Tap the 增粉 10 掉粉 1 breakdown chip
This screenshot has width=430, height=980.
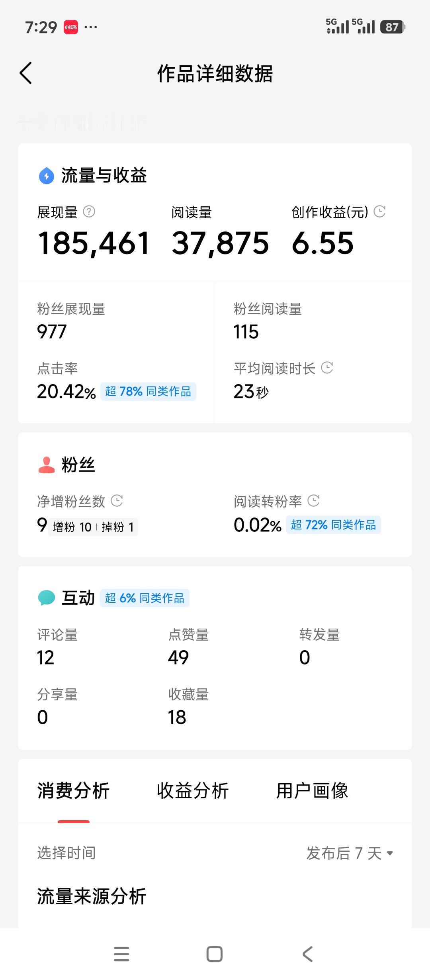[93, 527]
